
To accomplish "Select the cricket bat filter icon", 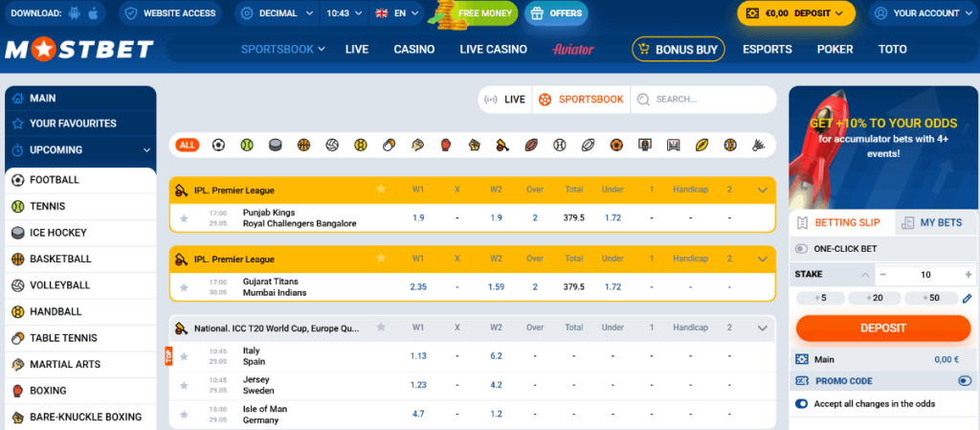I will (502, 145).
